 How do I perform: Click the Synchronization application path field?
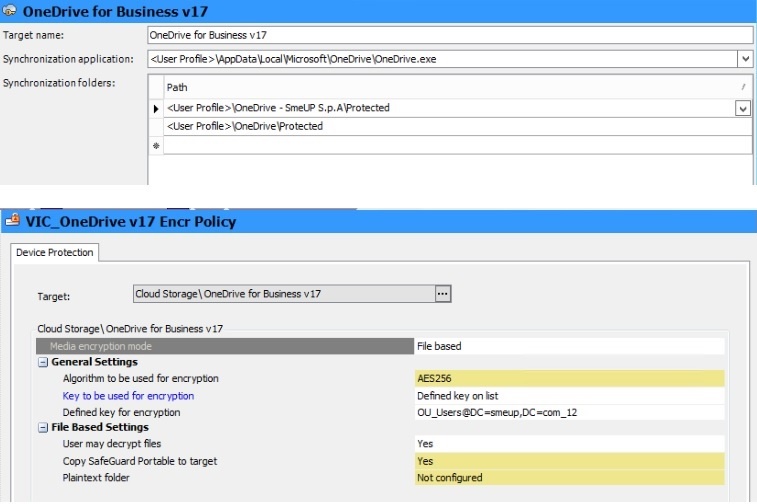point(442,59)
